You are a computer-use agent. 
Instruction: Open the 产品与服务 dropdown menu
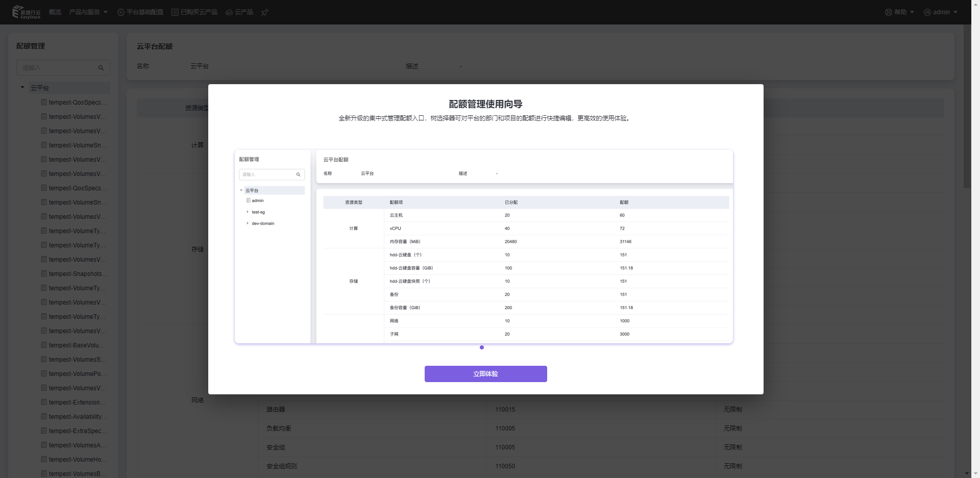click(x=88, y=12)
